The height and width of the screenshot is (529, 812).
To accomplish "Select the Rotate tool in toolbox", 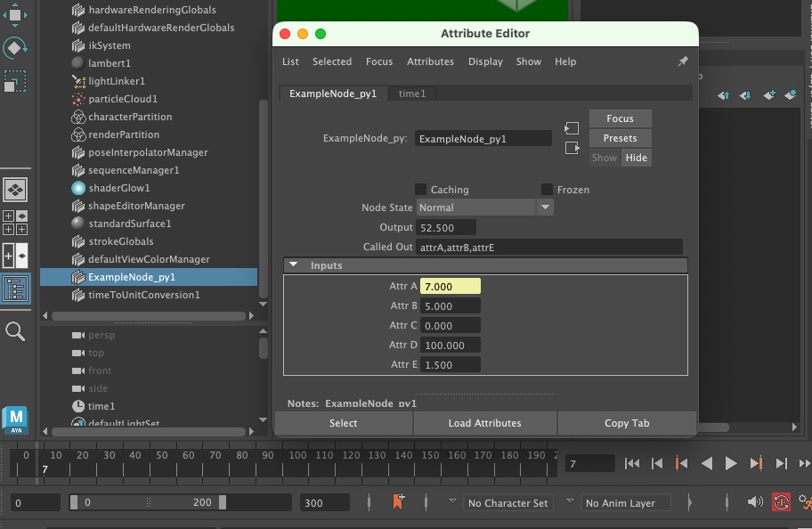I will tap(15, 47).
